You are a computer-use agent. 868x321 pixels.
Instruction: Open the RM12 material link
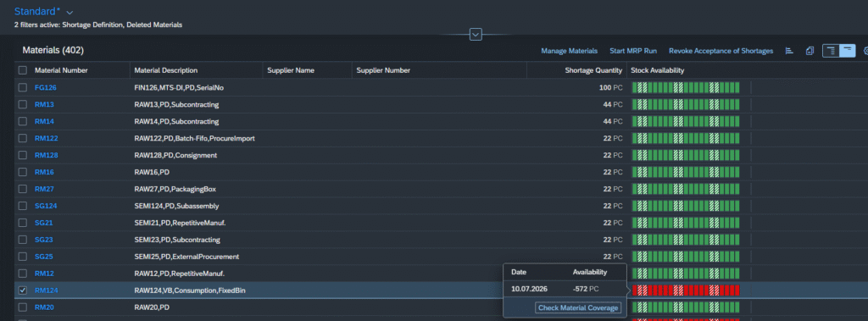click(x=44, y=274)
